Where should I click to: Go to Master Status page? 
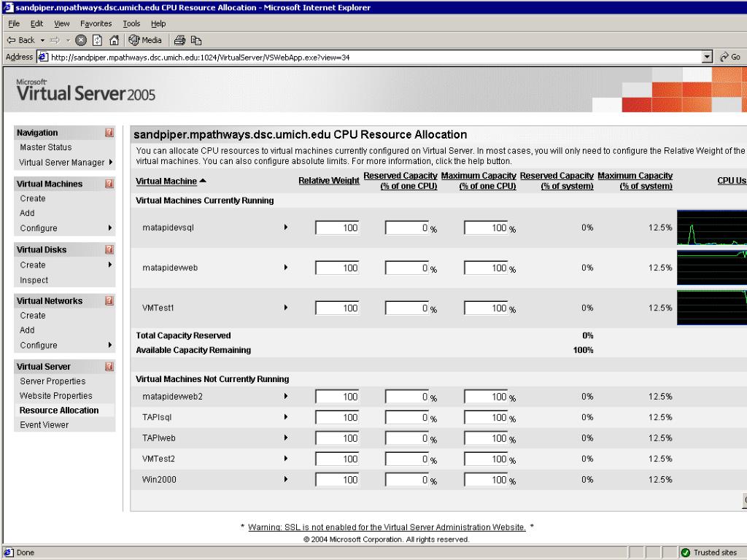tap(46, 147)
